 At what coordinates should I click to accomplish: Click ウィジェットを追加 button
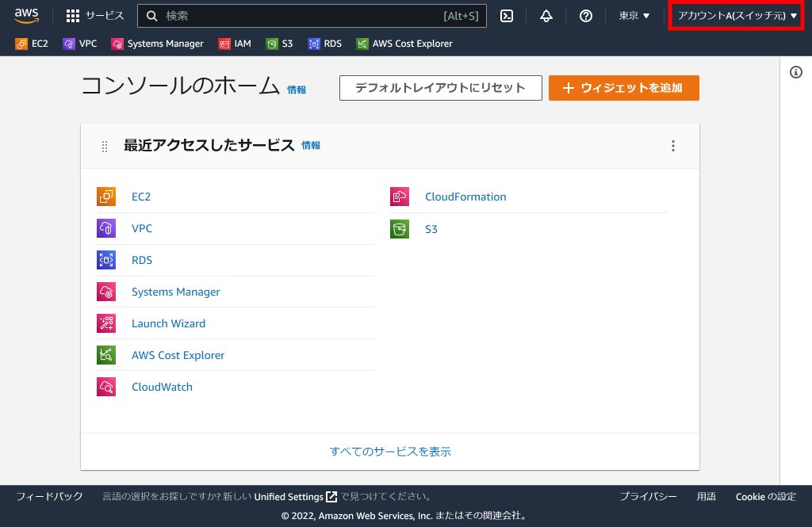point(624,88)
